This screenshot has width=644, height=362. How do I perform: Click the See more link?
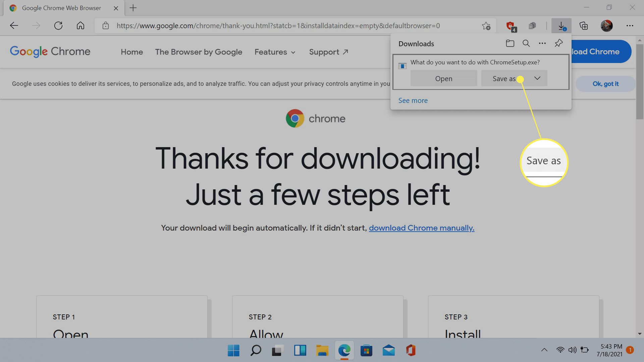pyautogui.click(x=413, y=101)
